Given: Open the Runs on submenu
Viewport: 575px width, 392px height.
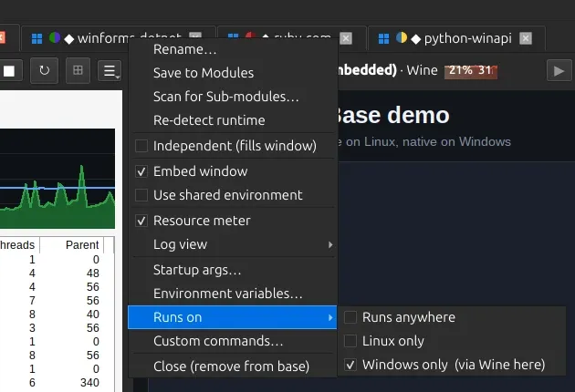Looking at the screenshot, I should (x=233, y=317).
